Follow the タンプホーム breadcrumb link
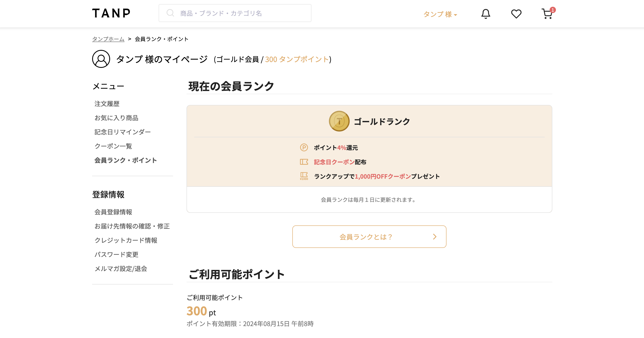644x338 pixels. click(x=108, y=39)
